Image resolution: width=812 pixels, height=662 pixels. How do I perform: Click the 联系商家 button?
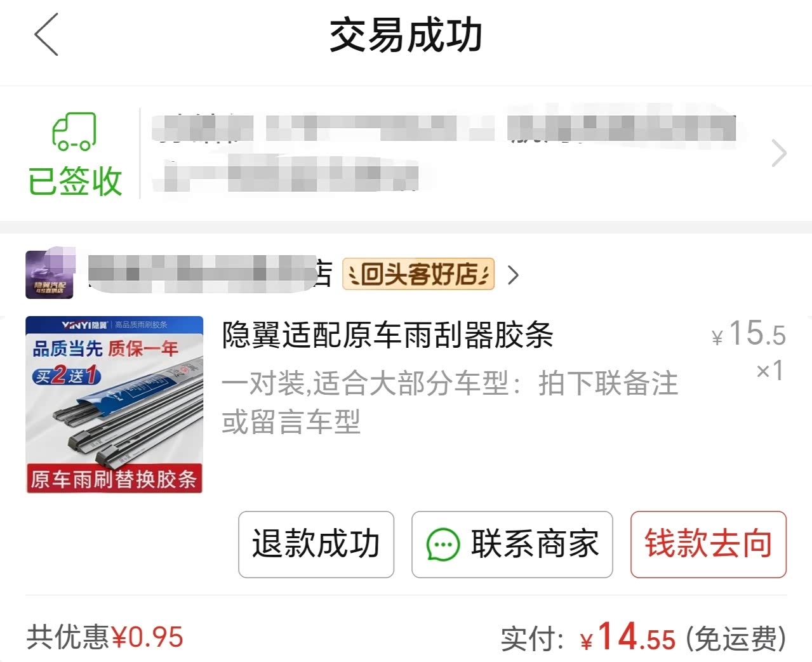(512, 545)
